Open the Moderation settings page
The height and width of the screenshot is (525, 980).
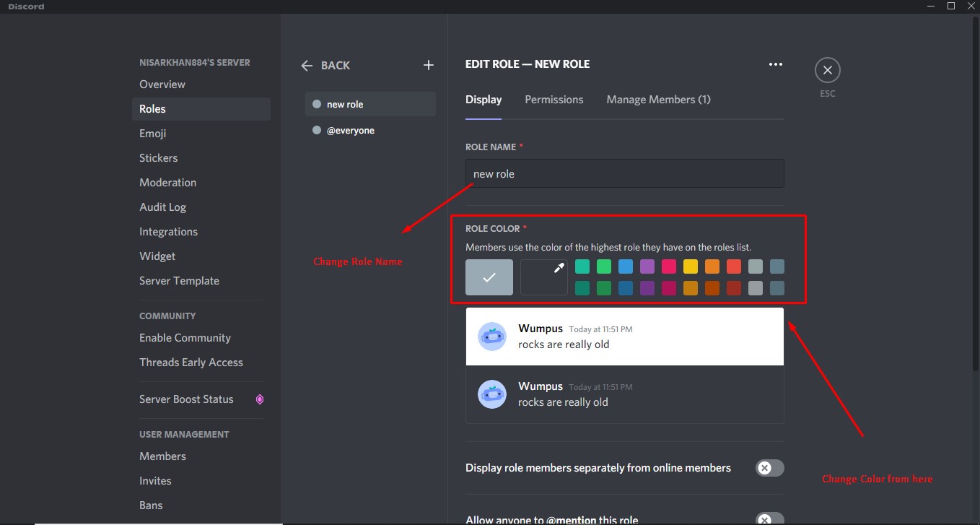(201, 183)
